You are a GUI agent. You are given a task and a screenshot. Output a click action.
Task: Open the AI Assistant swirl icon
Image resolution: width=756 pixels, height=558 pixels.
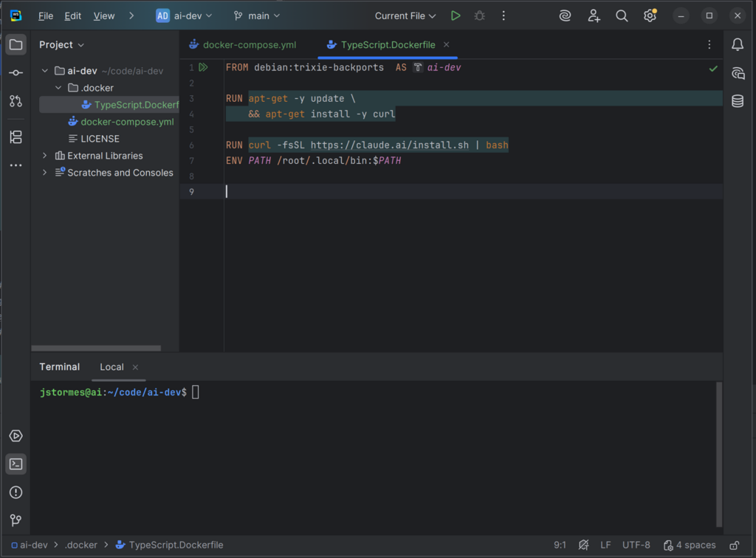(565, 15)
